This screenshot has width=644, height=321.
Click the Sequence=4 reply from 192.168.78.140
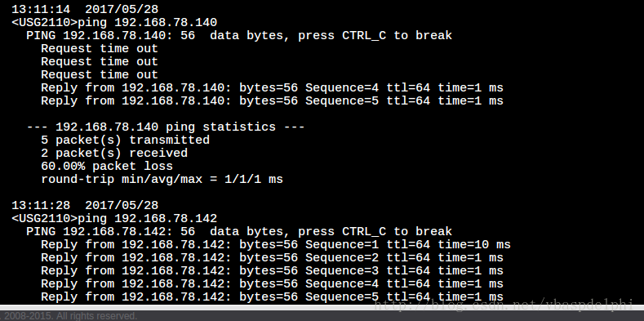(x=272, y=88)
